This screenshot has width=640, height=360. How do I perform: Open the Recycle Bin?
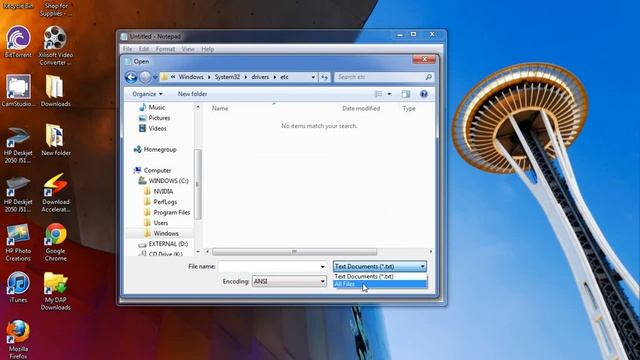[x=18, y=6]
